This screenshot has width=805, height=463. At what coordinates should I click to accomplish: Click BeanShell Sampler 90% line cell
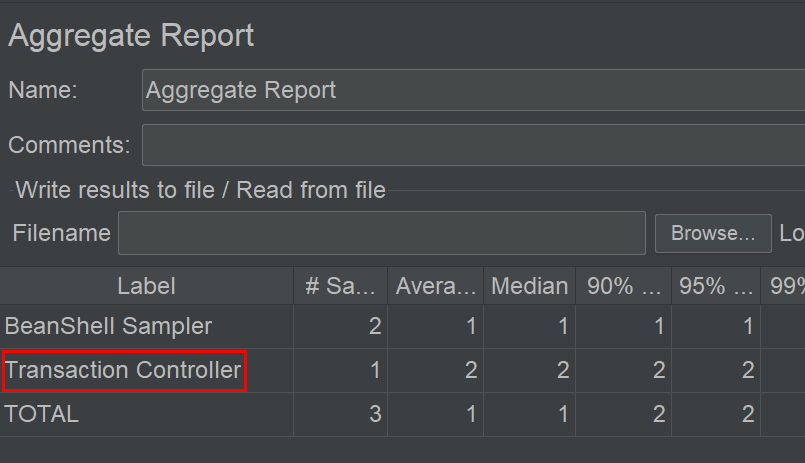623,326
